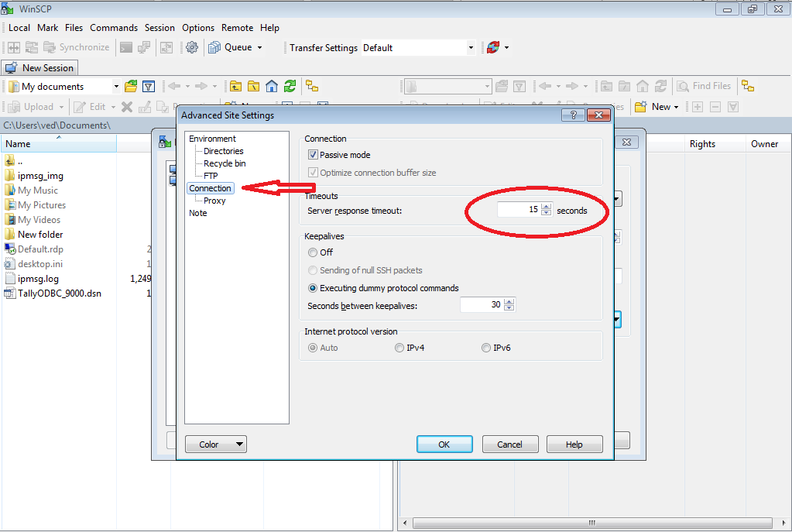The height and width of the screenshot is (532, 792).
Task: Toggle the Passive mode checkbox
Action: pyautogui.click(x=313, y=155)
